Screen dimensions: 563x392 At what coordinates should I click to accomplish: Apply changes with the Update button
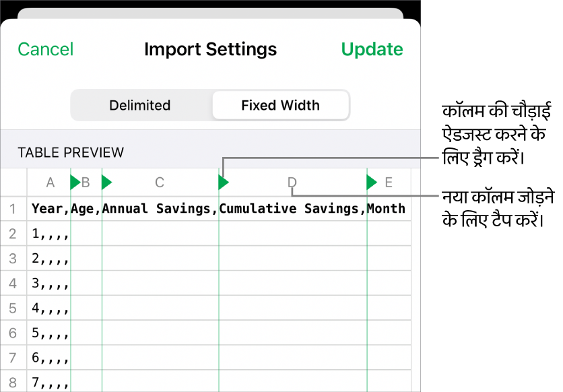372,49
